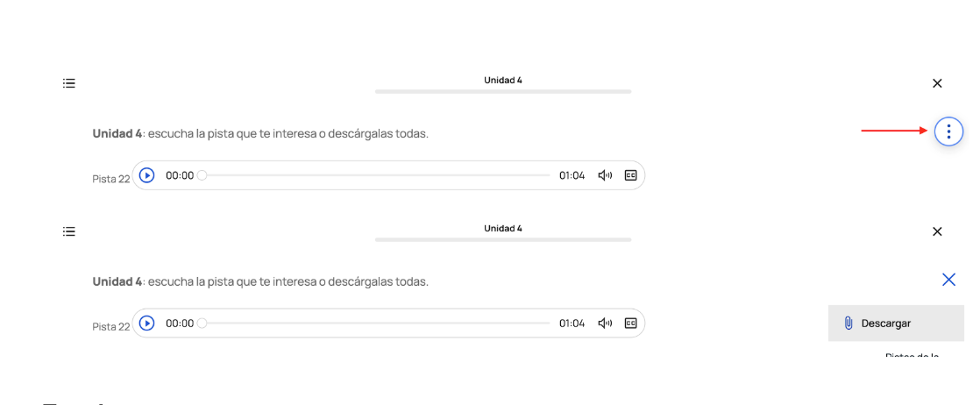
Task: Play Pista 22 in the upper audio player
Action: (x=147, y=175)
